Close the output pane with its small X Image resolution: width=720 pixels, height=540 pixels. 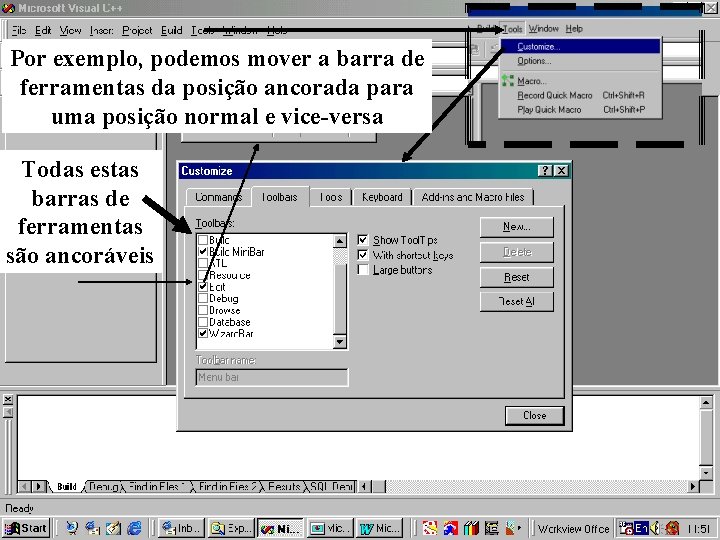coord(8,399)
